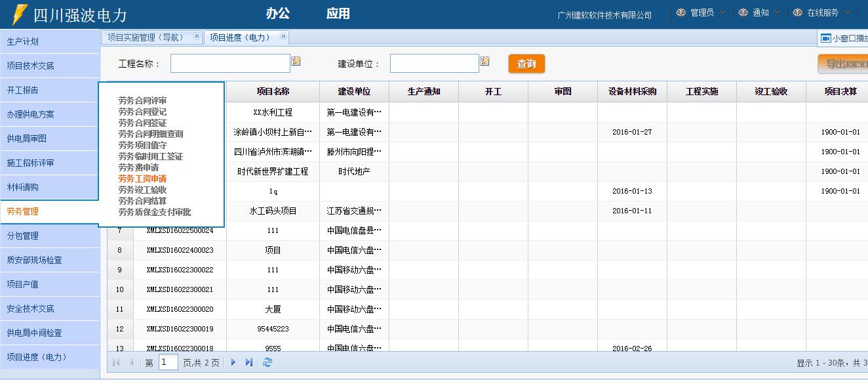This screenshot has width=868, height=380.
Task: Click the edit icon beside 工程名称 field
Action: click(x=296, y=62)
